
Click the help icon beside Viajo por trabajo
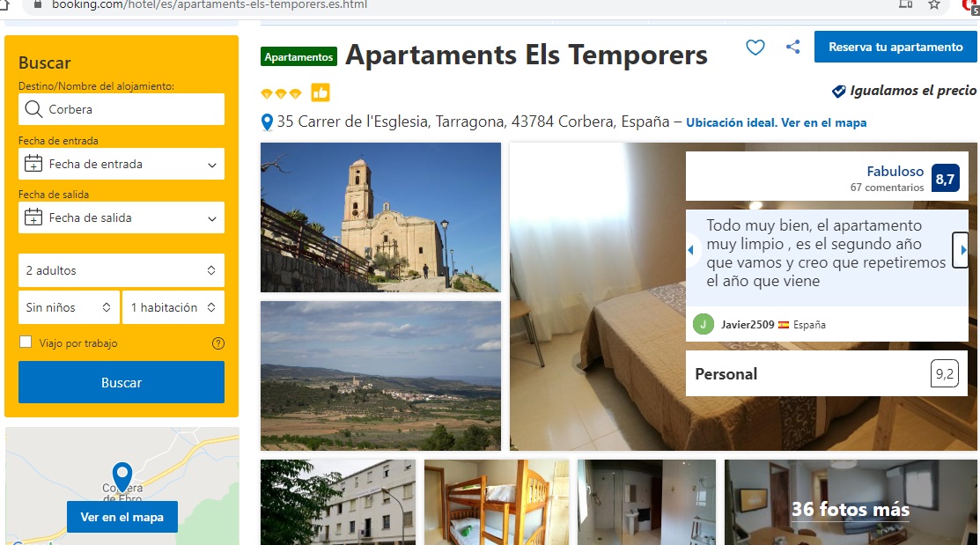[218, 343]
